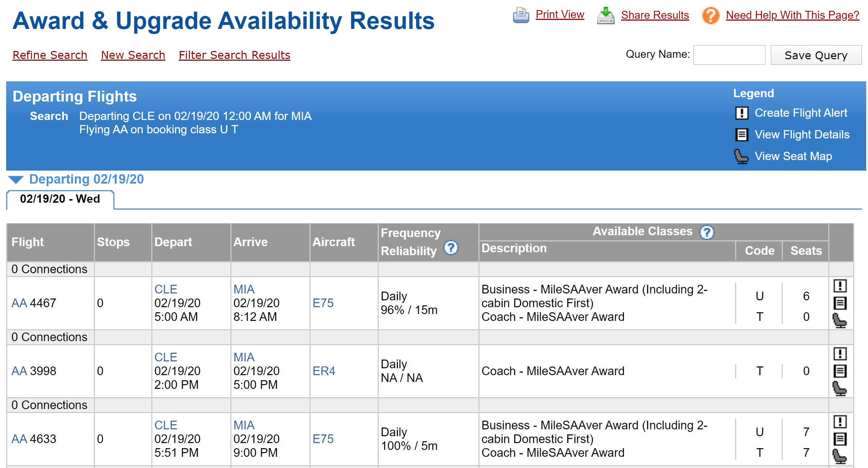Click the Share Results download icon

pyautogui.click(x=606, y=16)
